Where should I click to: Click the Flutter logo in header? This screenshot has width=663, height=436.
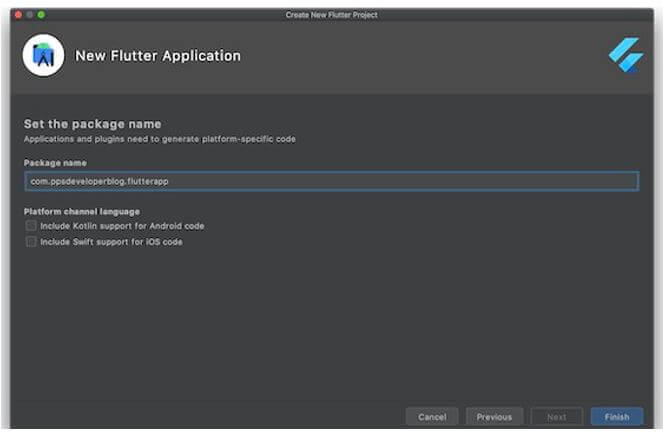coord(626,56)
